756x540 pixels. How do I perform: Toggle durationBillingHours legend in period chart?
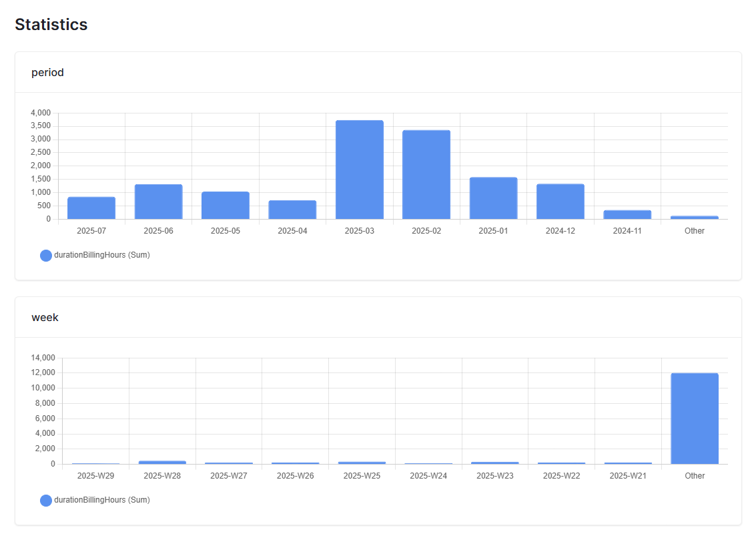click(x=95, y=255)
